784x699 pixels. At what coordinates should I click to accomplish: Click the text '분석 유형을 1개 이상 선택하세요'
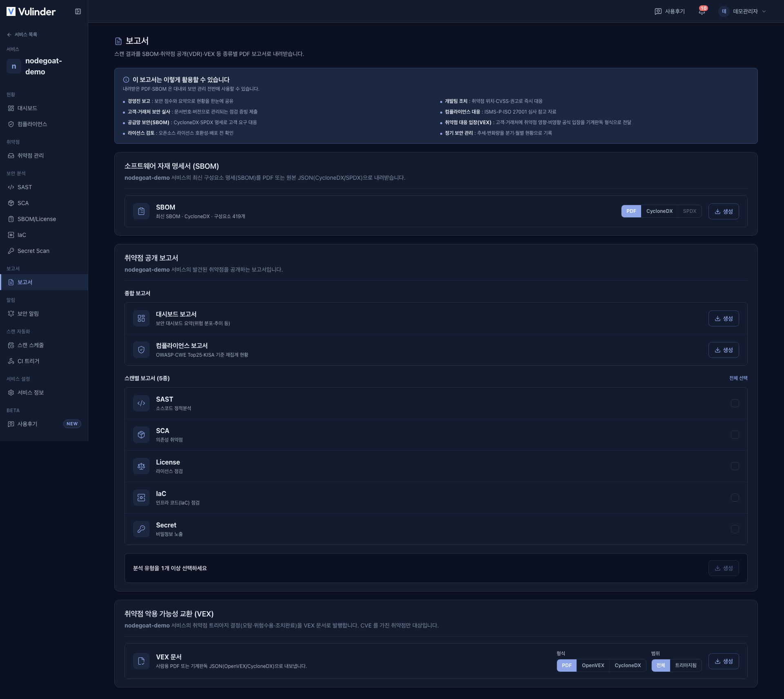click(170, 568)
